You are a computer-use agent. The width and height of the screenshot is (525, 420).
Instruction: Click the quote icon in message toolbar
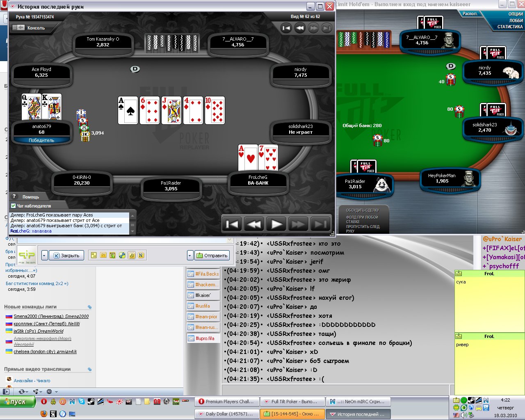coord(94,255)
